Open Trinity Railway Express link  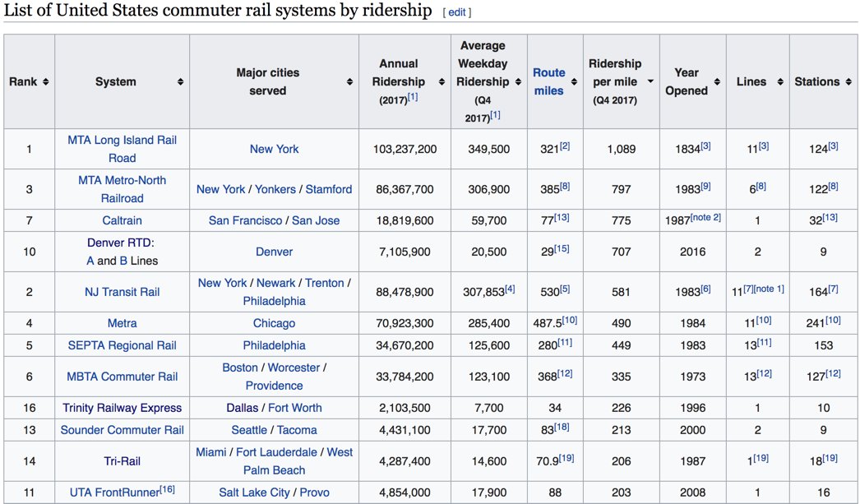point(122,408)
